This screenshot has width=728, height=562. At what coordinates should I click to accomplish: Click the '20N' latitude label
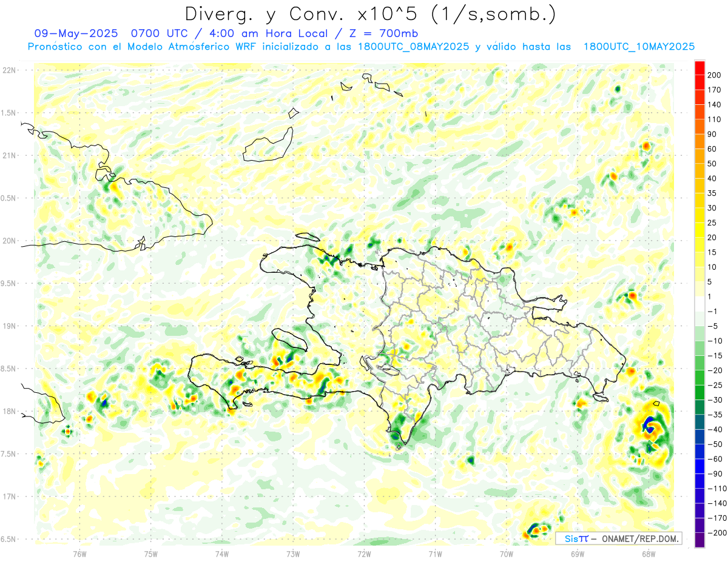pos(9,241)
